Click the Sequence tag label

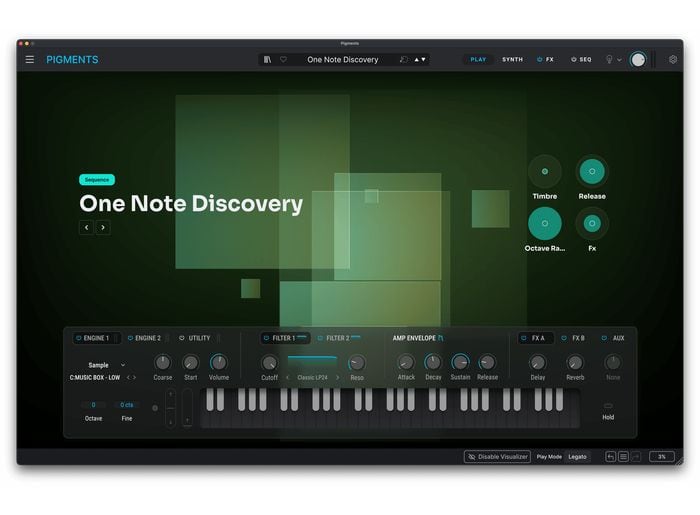[x=97, y=180]
